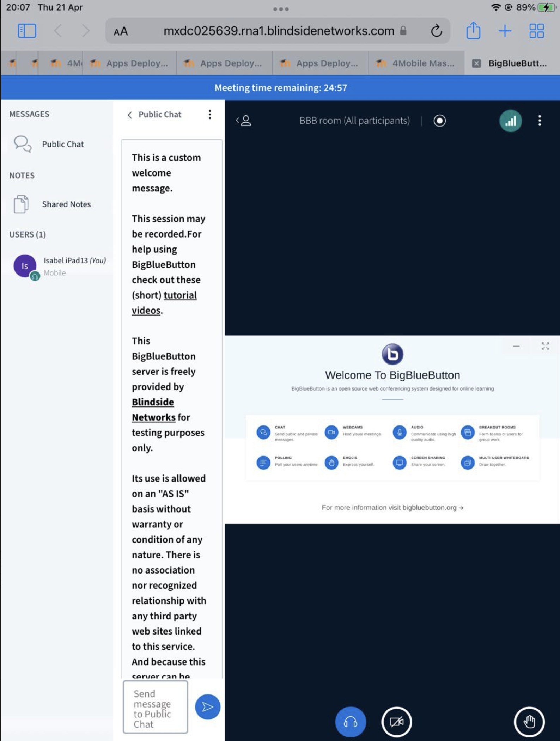Switch to the third Apps Deploy... tab

coord(320,63)
